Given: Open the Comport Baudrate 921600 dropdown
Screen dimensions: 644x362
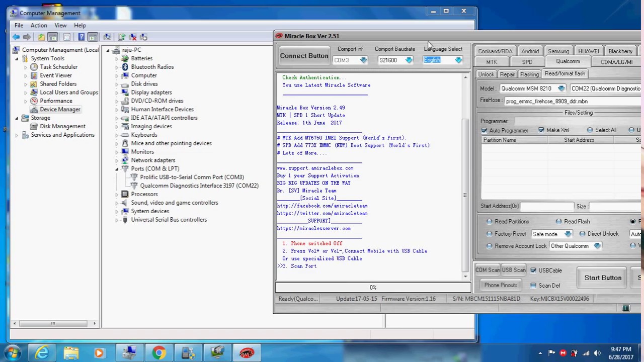Looking at the screenshot, I should pos(395,60).
